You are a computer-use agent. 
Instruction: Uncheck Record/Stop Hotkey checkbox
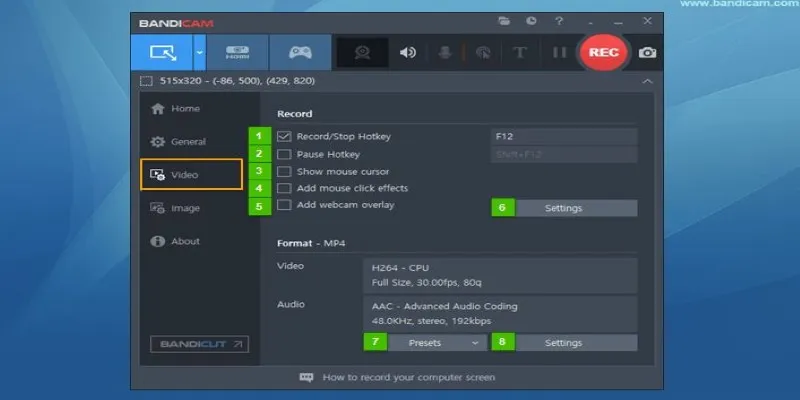[x=284, y=137]
